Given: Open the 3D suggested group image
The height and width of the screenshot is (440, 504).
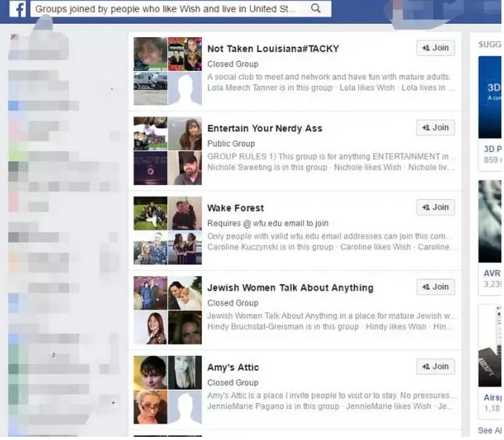Looking at the screenshot, I should (490, 97).
